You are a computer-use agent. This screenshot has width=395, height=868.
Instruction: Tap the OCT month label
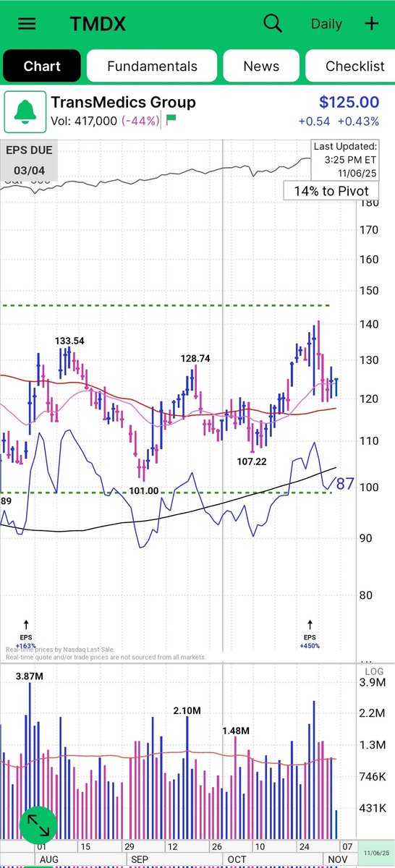click(238, 860)
